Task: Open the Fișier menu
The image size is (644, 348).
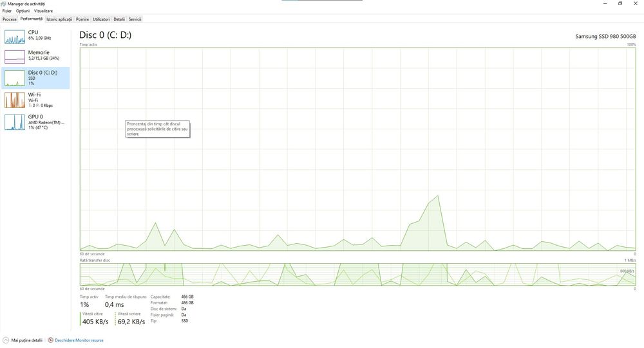Action: click(7, 11)
